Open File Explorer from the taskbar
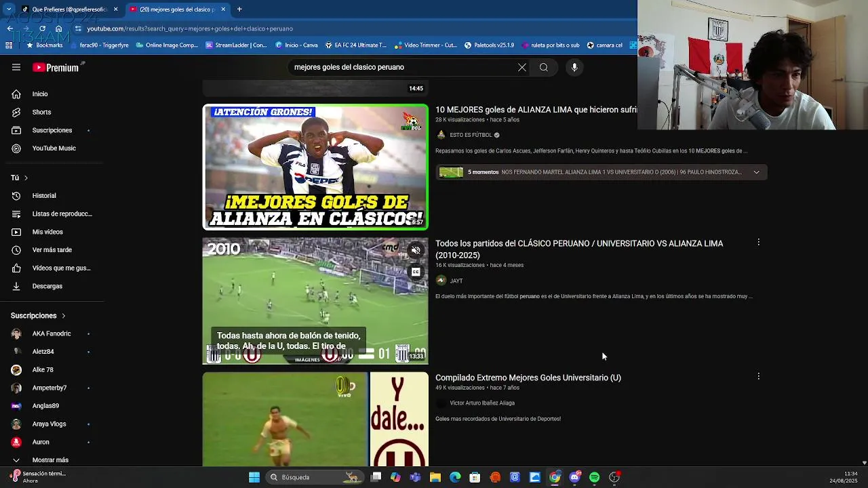This screenshot has width=868, height=488. [x=435, y=477]
